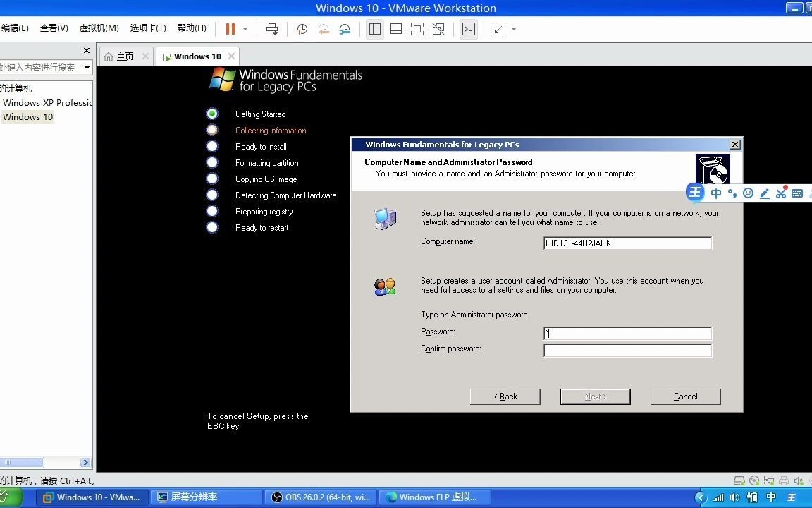Click the scissors screenshot icon on IME bar
812x508 pixels.
781,193
